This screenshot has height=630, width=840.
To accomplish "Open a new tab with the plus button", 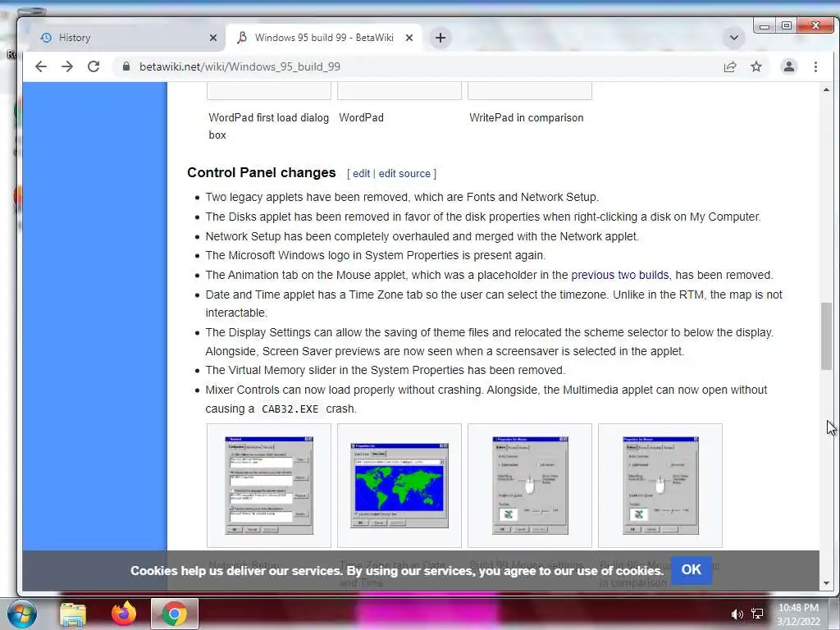I will click(441, 38).
